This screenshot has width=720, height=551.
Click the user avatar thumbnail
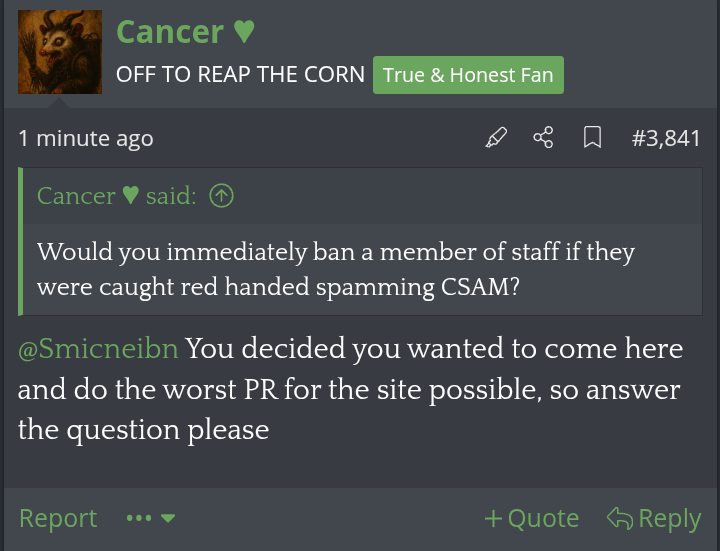click(x=60, y=52)
